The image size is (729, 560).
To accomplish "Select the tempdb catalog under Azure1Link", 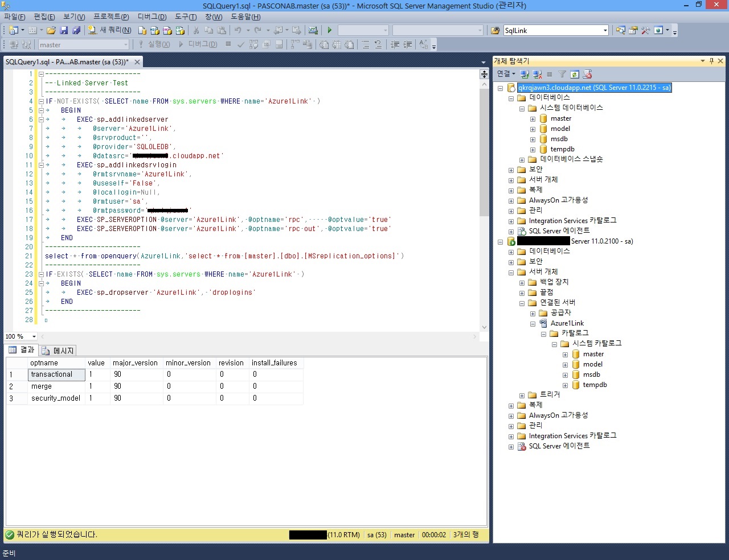I will 595,385.
